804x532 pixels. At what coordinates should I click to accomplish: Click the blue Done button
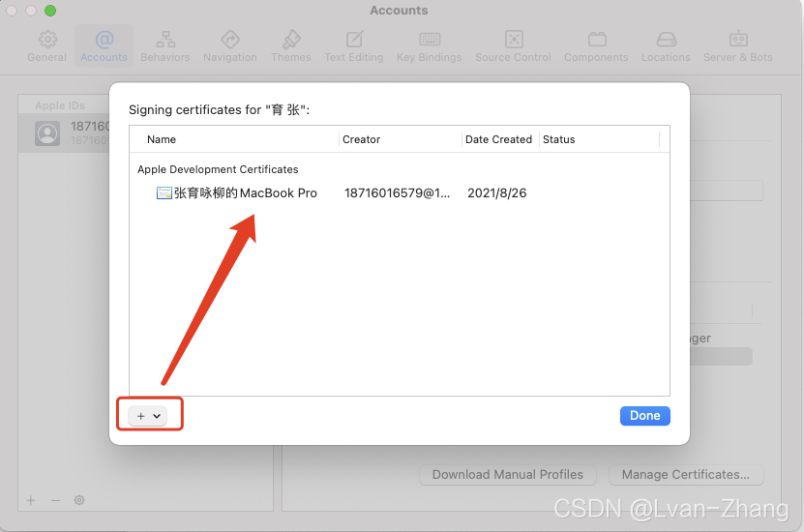click(645, 416)
